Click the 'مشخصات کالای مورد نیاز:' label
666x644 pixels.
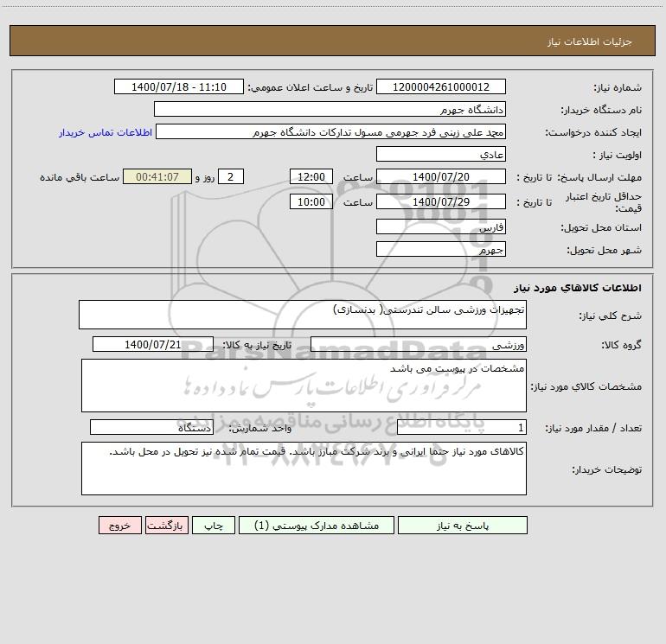tap(586, 386)
